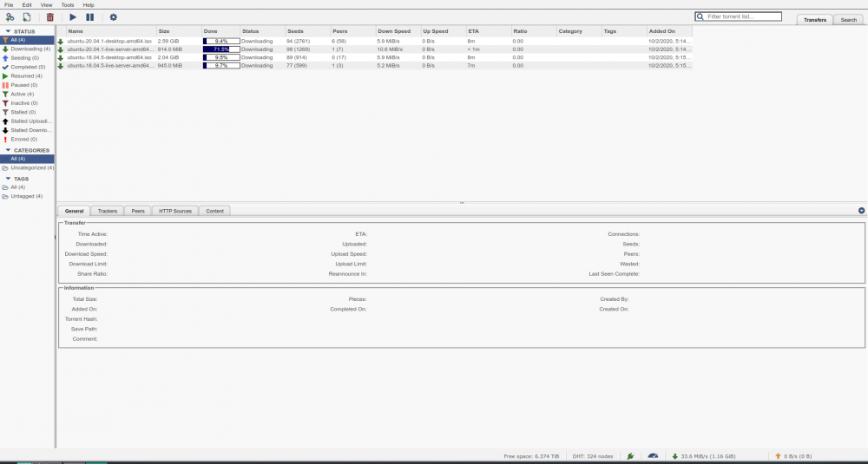This screenshot has width=868, height=464.
Task: Filter by Errored (0) status
Action: [27, 140]
